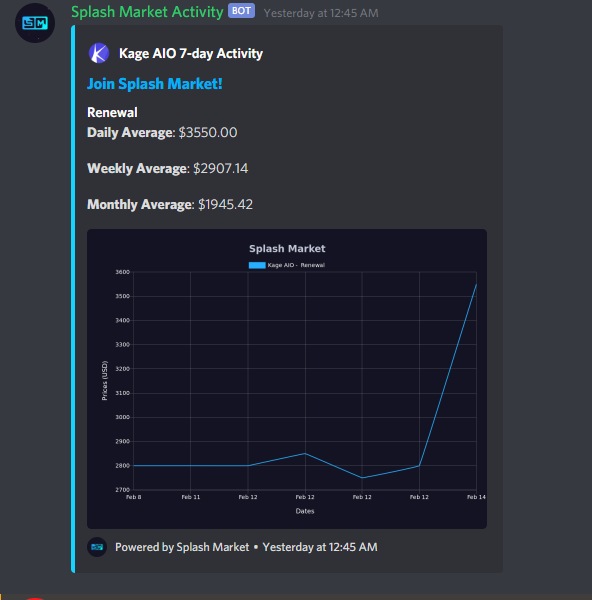The image size is (592, 600).
Task: Click the 2700 price axis label
Action: 123,490
